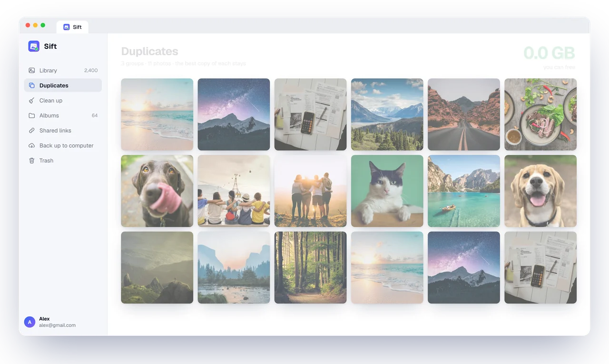Open the paperwork photo beside the snowy mountain valley

pyautogui.click(x=310, y=115)
